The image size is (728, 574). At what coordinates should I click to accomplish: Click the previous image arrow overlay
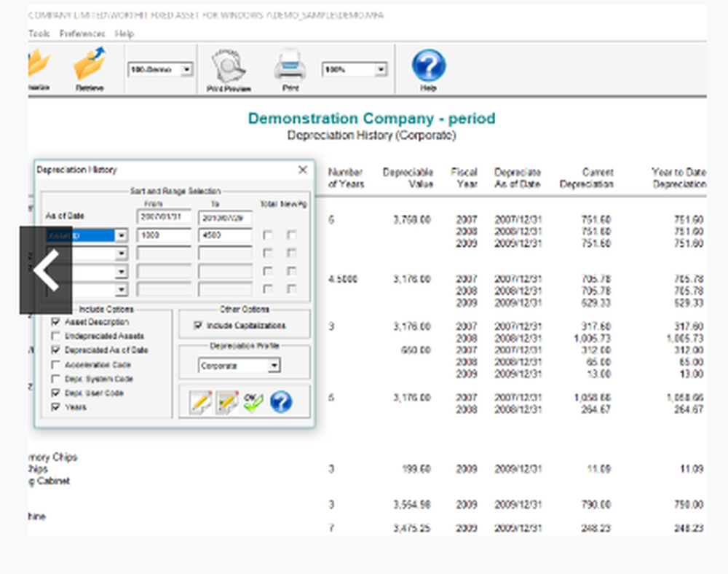tap(45, 270)
